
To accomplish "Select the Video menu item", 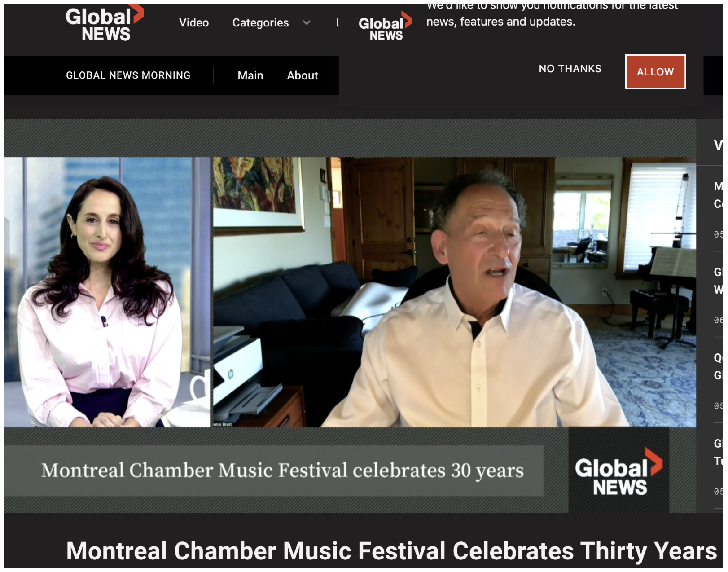I will coord(194,23).
